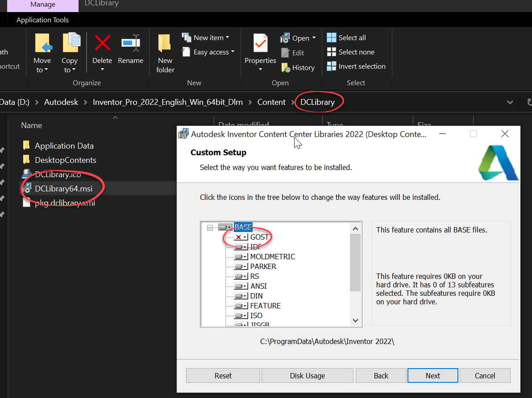Click the Select all icon
Viewport: 532px width, 398px height.
coord(332,37)
